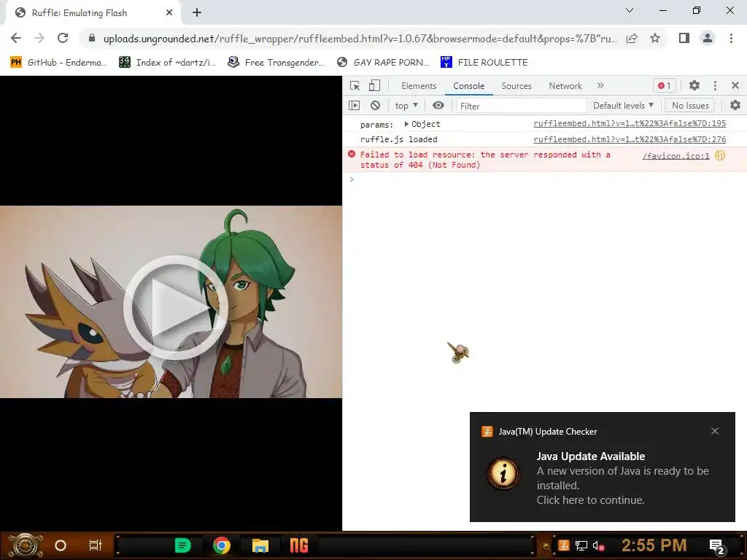Open the Sources tab
This screenshot has width=747, height=560.
[x=516, y=86]
